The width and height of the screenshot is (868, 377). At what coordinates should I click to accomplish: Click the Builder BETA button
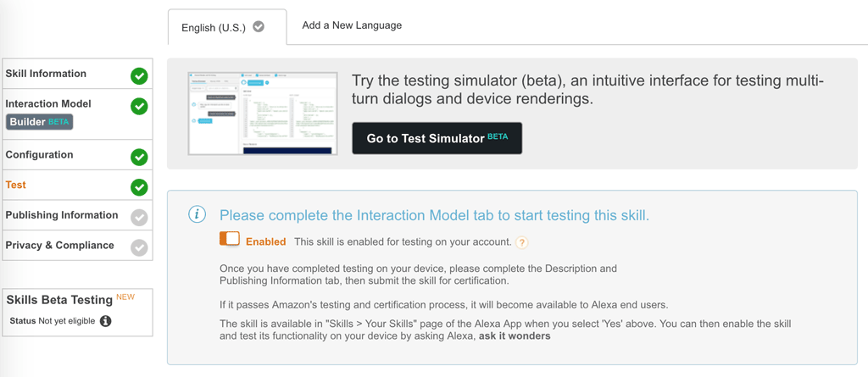coord(39,122)
